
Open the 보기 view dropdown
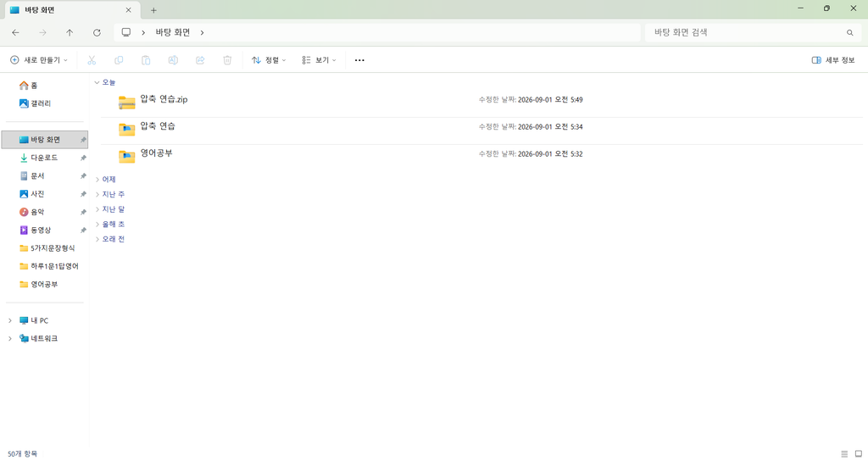(x=319, y=60)
